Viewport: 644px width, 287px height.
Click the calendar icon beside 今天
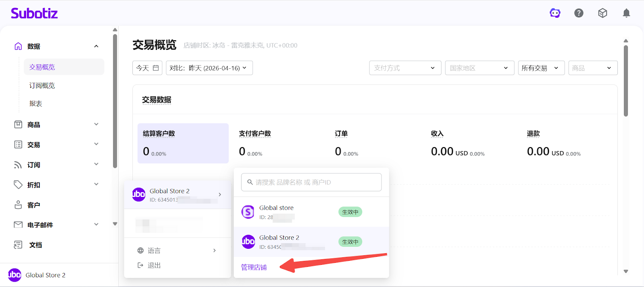tap(156, 68)
